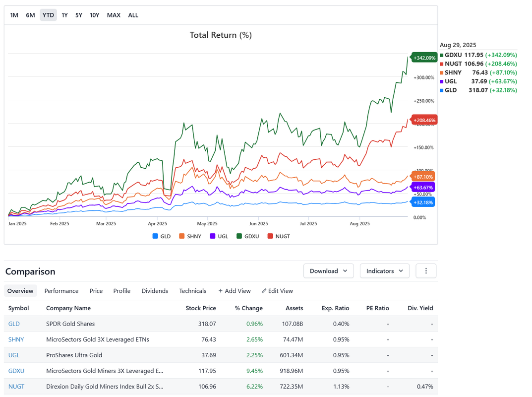Switch chart to 5Y range
The width and height of the screenshot is (532, 397).
(x=79, y=15)
